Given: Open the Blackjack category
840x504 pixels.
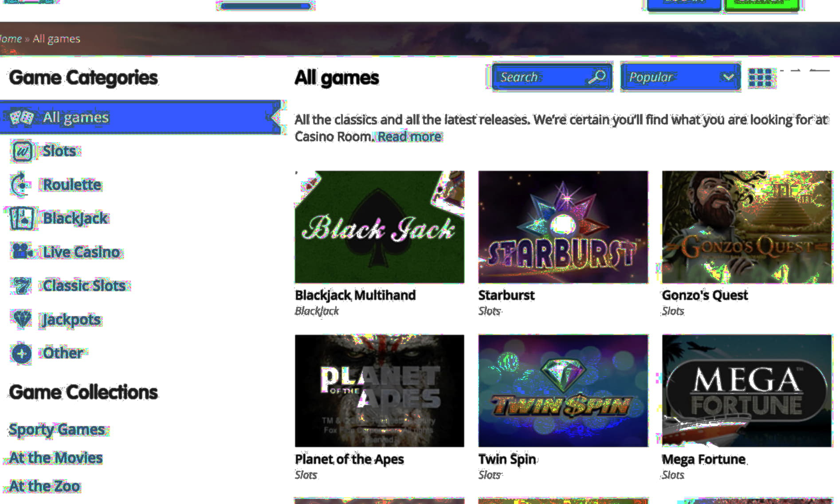Looking at the screenshot, I should tap(76, 218).
